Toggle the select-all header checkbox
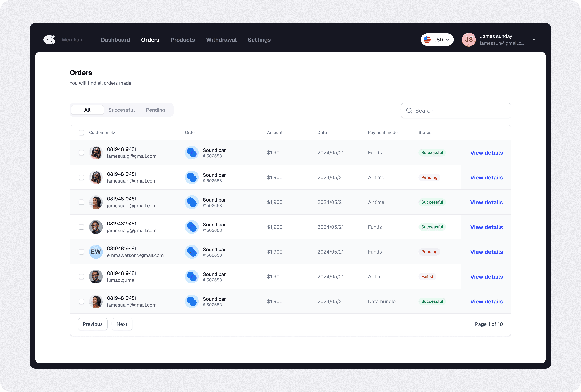This screenshot has height=392, width=581. 81,133
